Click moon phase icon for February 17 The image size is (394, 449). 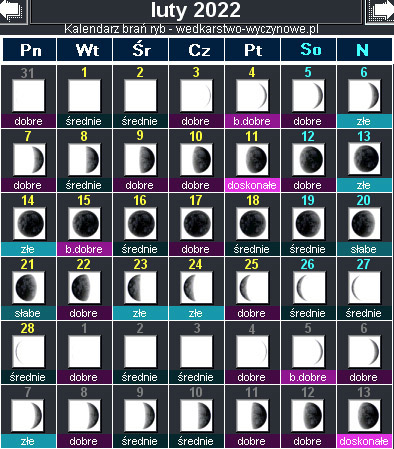[196, 223]
